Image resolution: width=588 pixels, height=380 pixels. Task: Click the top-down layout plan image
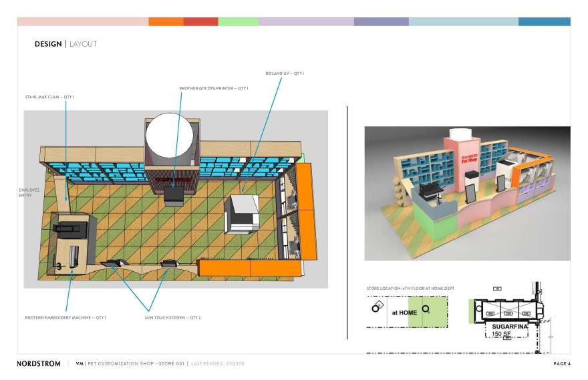[176, 199]
